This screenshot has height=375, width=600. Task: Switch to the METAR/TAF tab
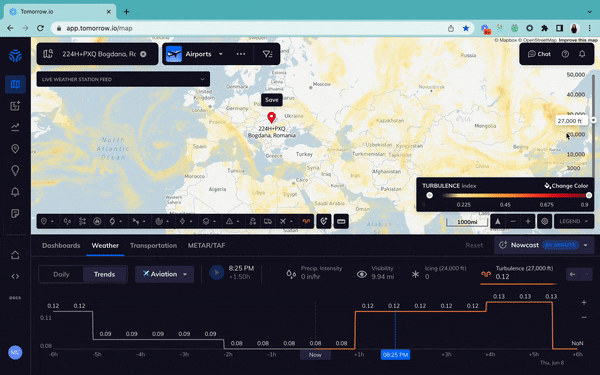click(x=206, y=246)
